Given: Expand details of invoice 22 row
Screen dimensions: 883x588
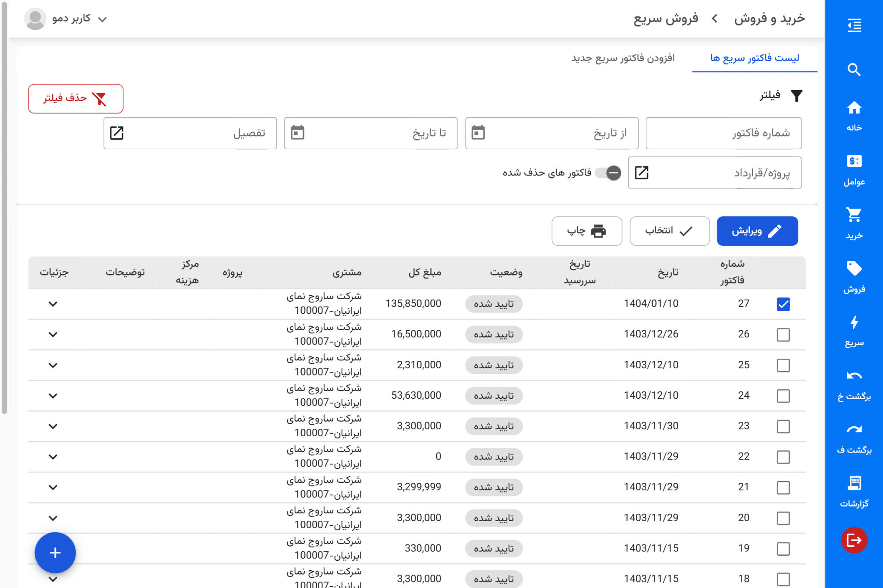Looking at the screenshot, I should 53,457.
